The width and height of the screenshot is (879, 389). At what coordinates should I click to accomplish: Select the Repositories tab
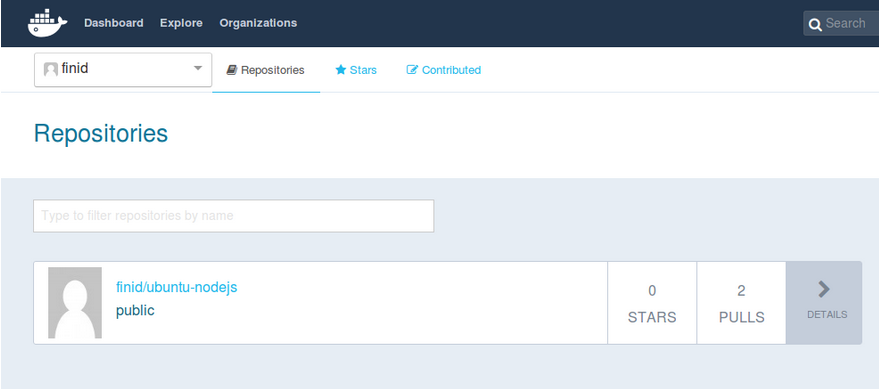266,71
